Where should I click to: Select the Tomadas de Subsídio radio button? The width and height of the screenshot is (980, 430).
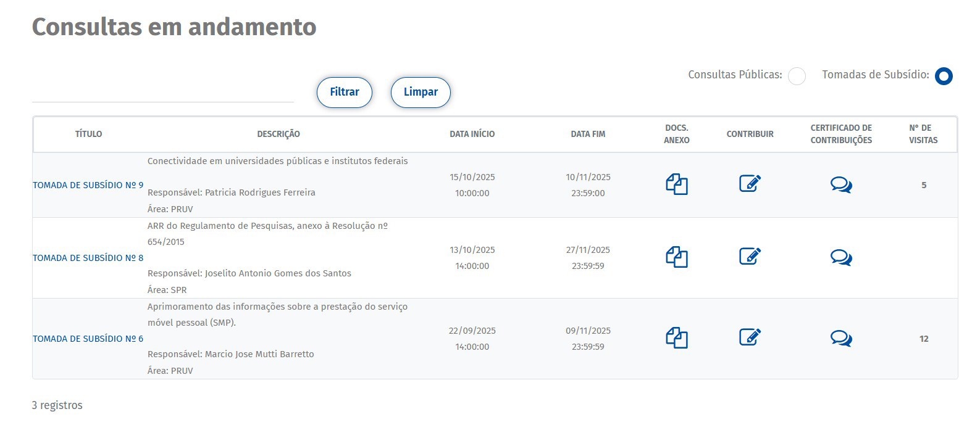click(944, 76)
